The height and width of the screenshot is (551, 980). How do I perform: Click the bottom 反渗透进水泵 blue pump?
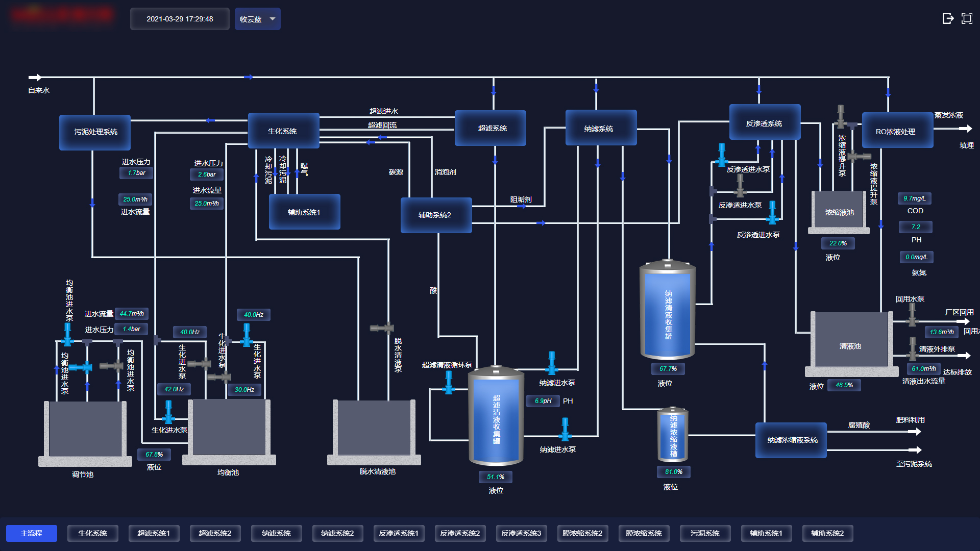772,212
